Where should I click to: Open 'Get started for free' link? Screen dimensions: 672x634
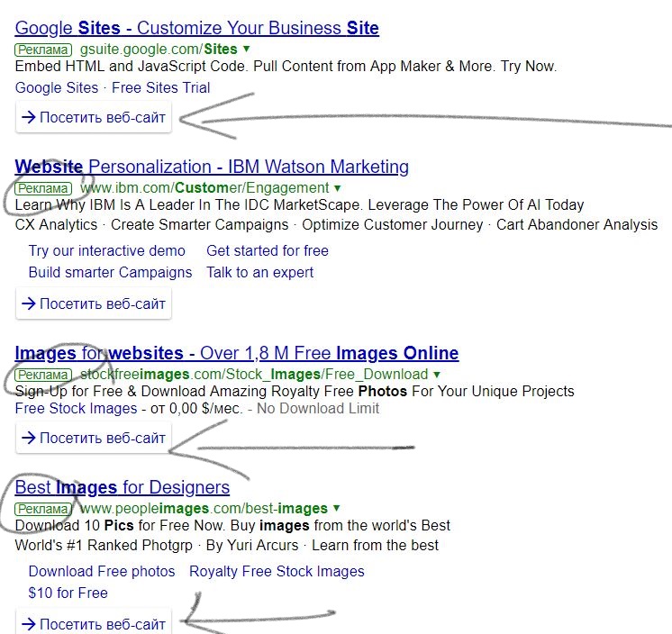[x=268, y=250]
